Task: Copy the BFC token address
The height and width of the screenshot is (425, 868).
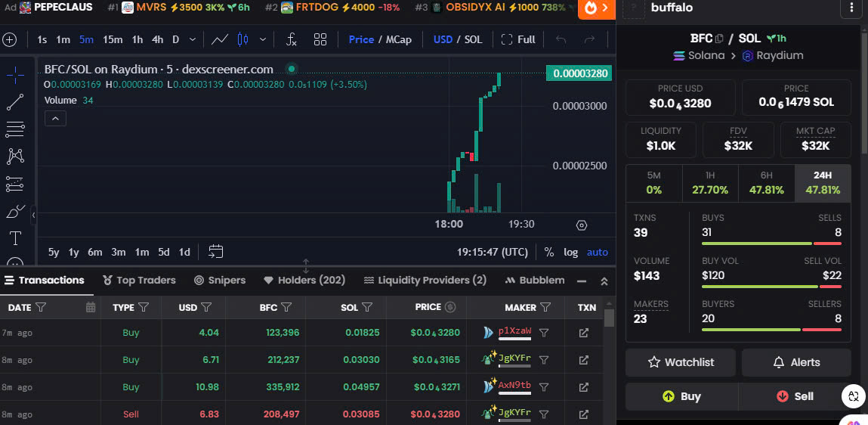Action: [719, 39]
